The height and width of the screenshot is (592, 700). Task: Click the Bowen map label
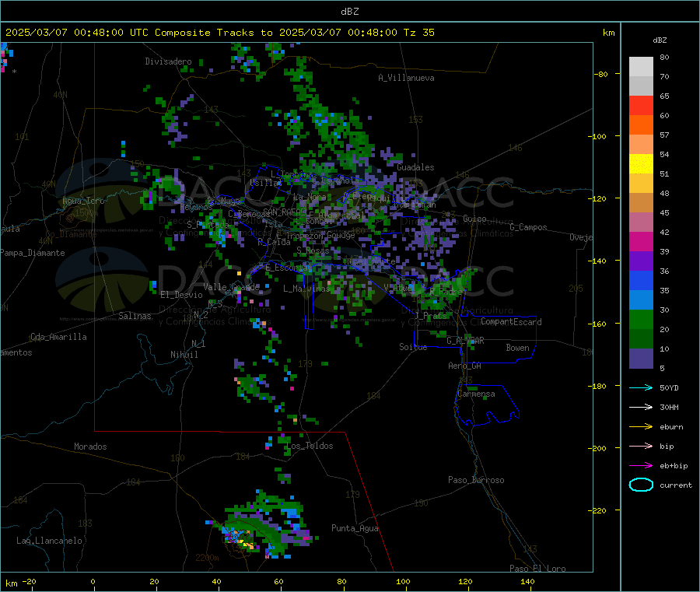tap(517, 348)
